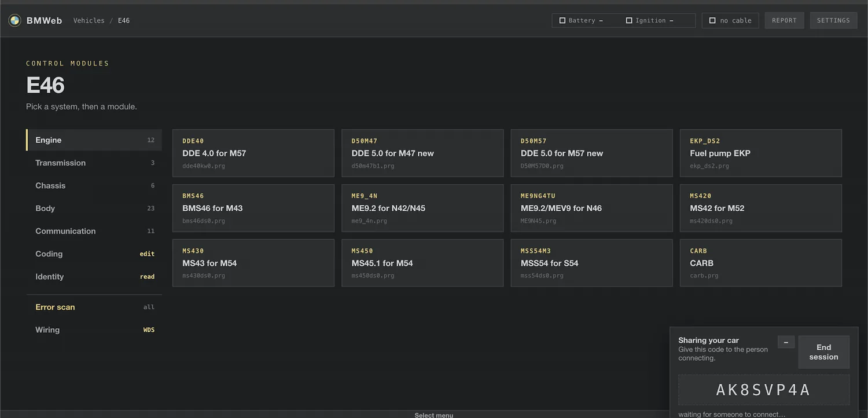The image size is (868, 418).
Task: Open the Coding section
Action: coord(94,254)
